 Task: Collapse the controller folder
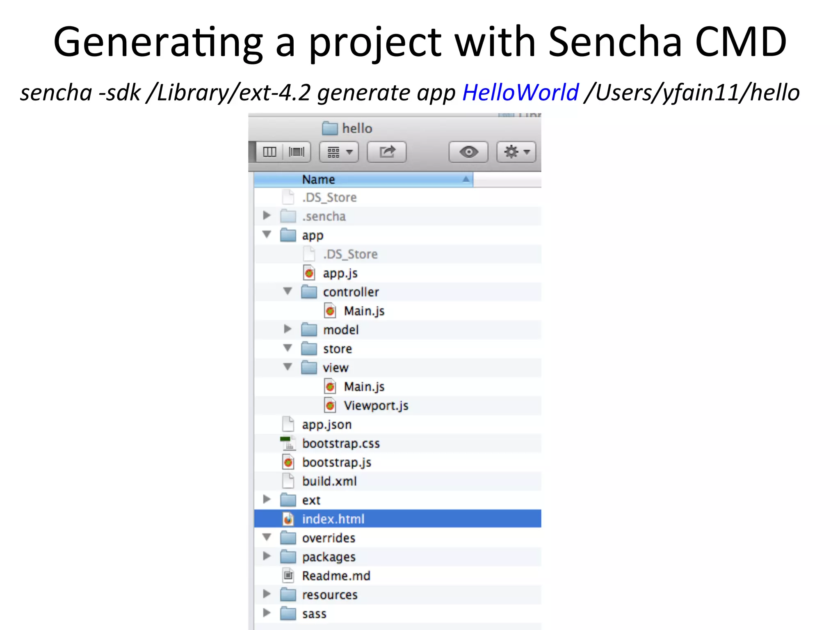click(x=288, y=291)
